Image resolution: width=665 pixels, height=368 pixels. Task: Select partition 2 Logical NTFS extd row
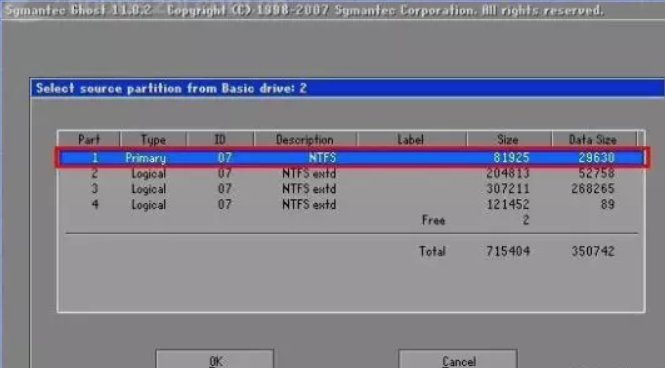(x=352, y=173)
